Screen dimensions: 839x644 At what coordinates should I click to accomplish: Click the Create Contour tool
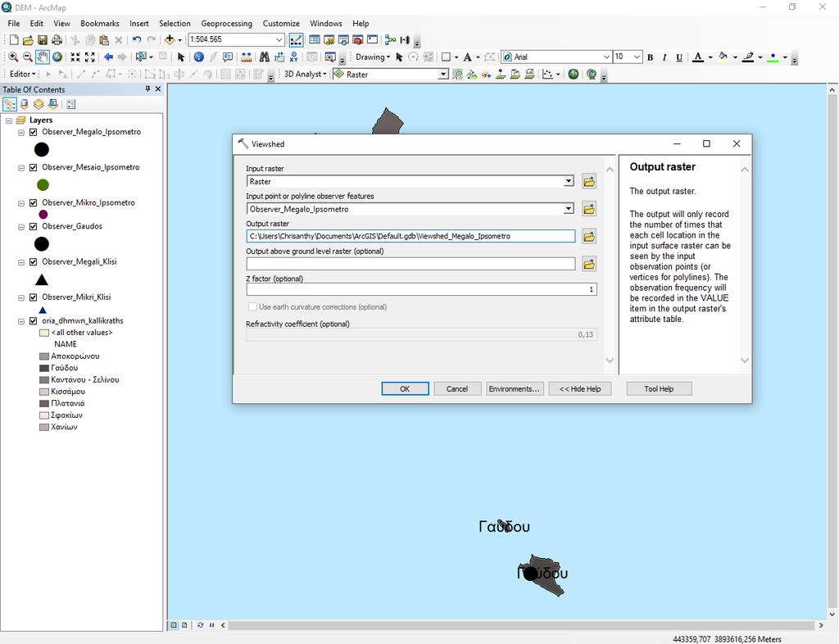point(457,75)
